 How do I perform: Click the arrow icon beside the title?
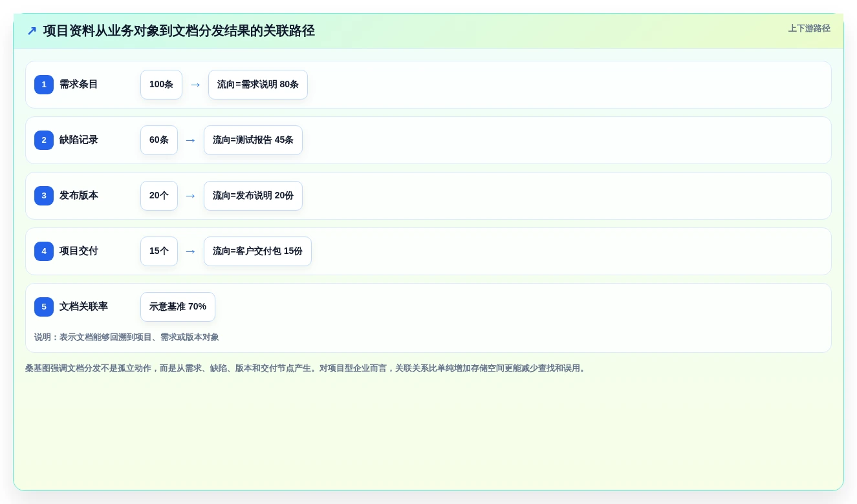coord(32,31)
